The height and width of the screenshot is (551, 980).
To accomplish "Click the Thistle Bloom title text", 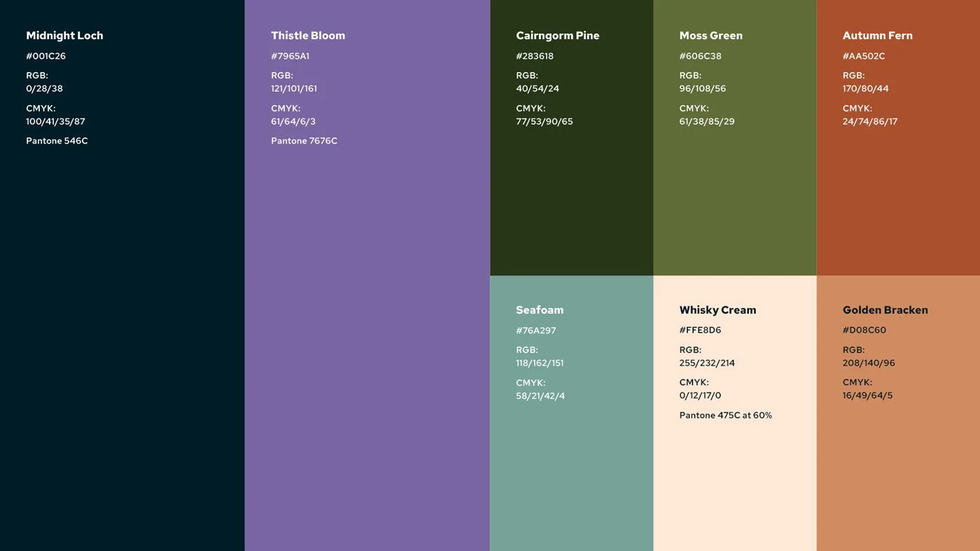I will 308,35.
